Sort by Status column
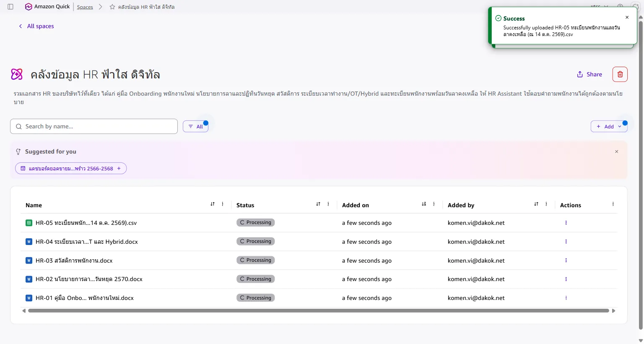Viewport: 644px width, 344px height. (318, 204)
